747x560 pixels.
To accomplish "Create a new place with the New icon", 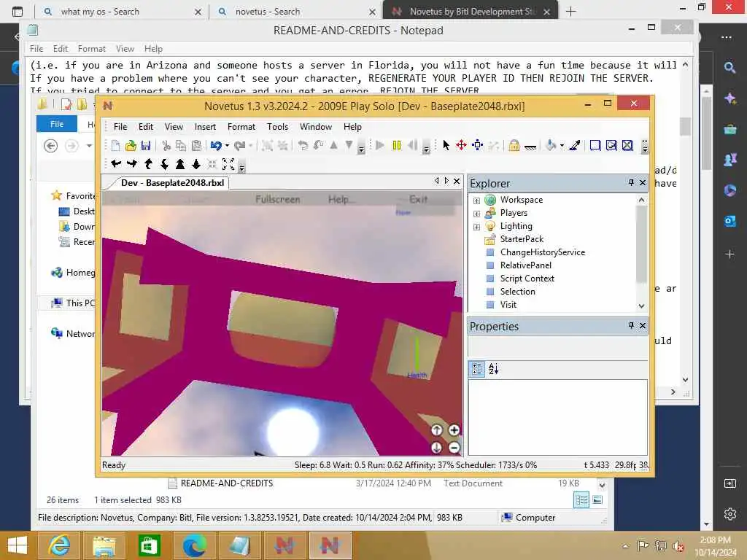I will tap(115, 146).
